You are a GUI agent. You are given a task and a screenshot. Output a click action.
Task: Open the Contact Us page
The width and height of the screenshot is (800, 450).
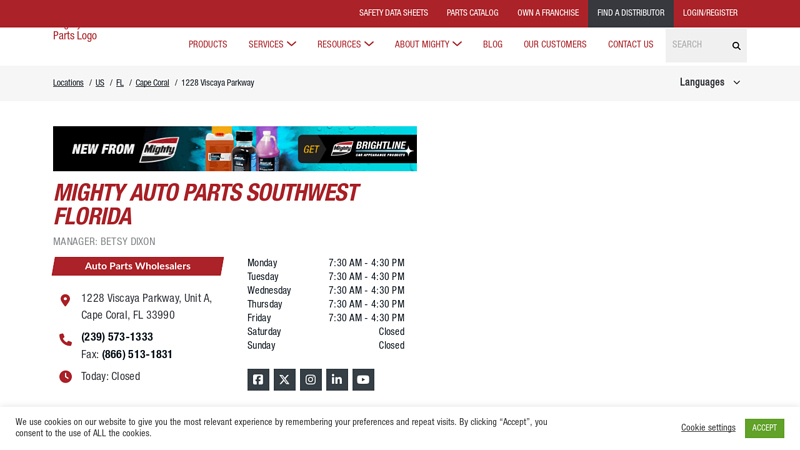(x=630, y=44)
